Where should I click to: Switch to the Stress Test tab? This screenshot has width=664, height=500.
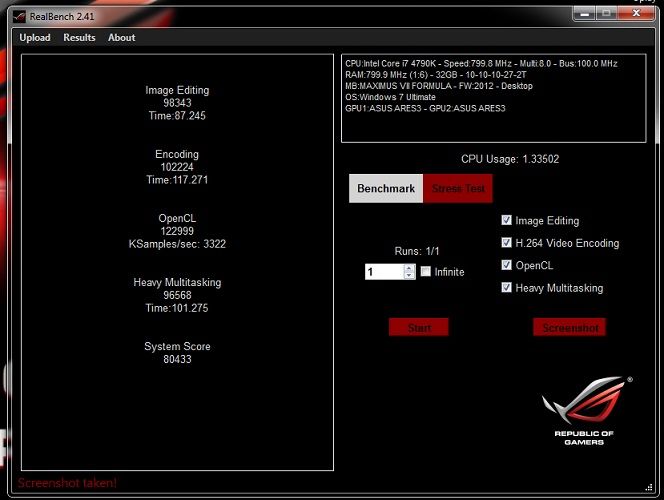pos(458,188)
